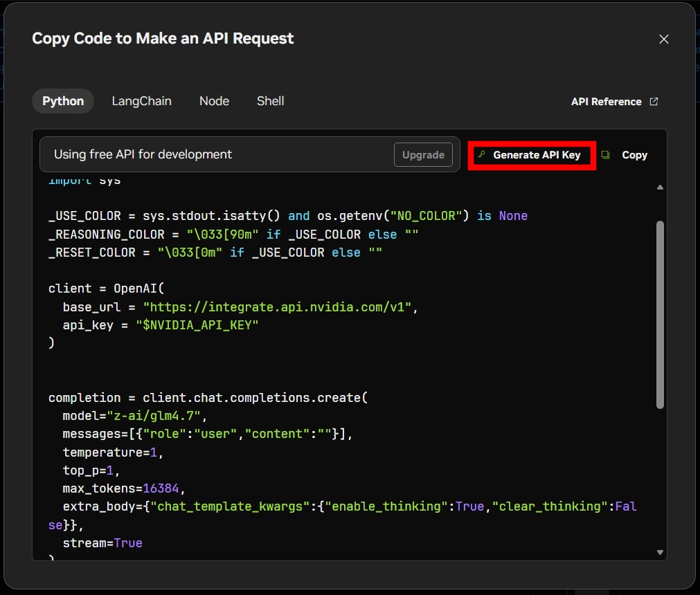Click the 'Using free API for development' banner
This screenshot has height=595, width=700.
[x=249, y=154]
